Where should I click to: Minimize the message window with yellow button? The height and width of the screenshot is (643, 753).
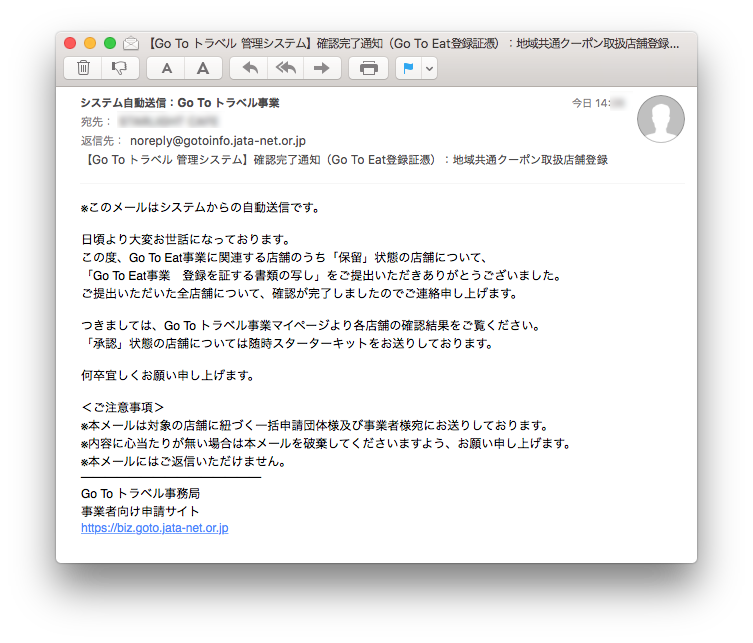pyautogui.click(x=90, y=44)
